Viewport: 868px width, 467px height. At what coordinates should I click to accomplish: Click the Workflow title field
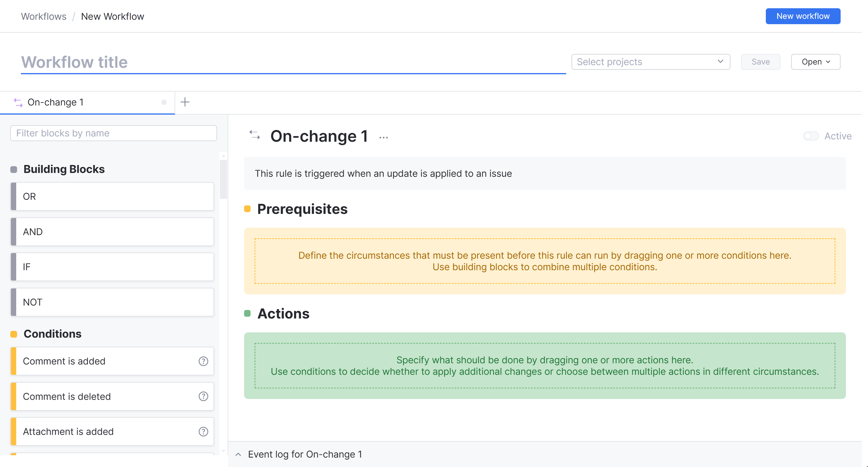point(293,62)
